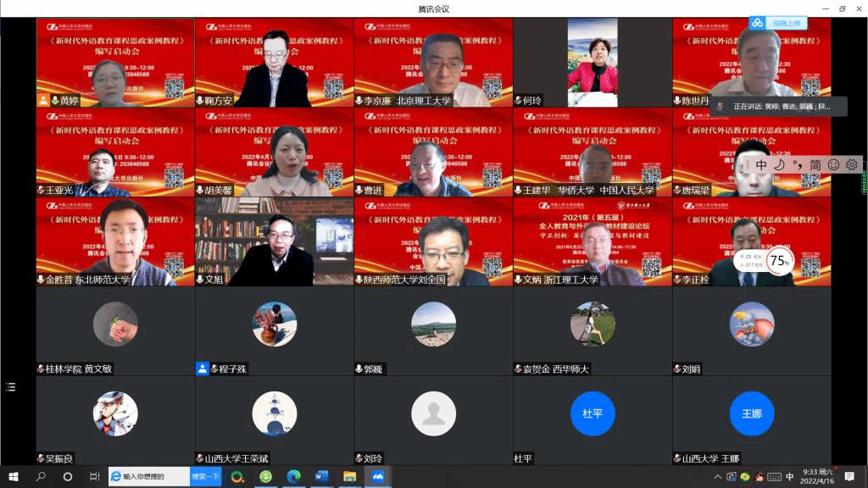Screen dimensions: 868x488
Task: Toggle the half/full-width moon icon on IME bar
Action: tap(779, 164)
